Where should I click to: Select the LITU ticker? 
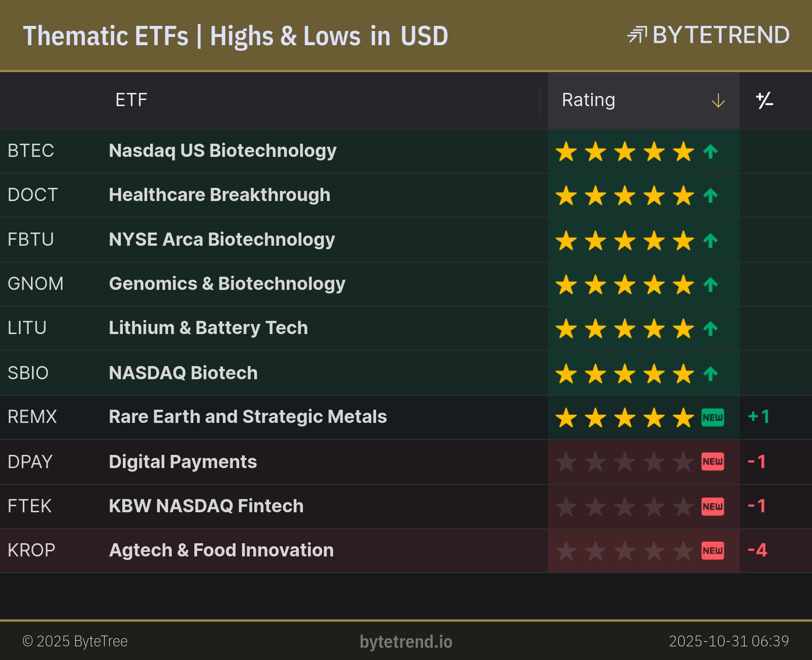pyautogui.click(x=27, y=328)
